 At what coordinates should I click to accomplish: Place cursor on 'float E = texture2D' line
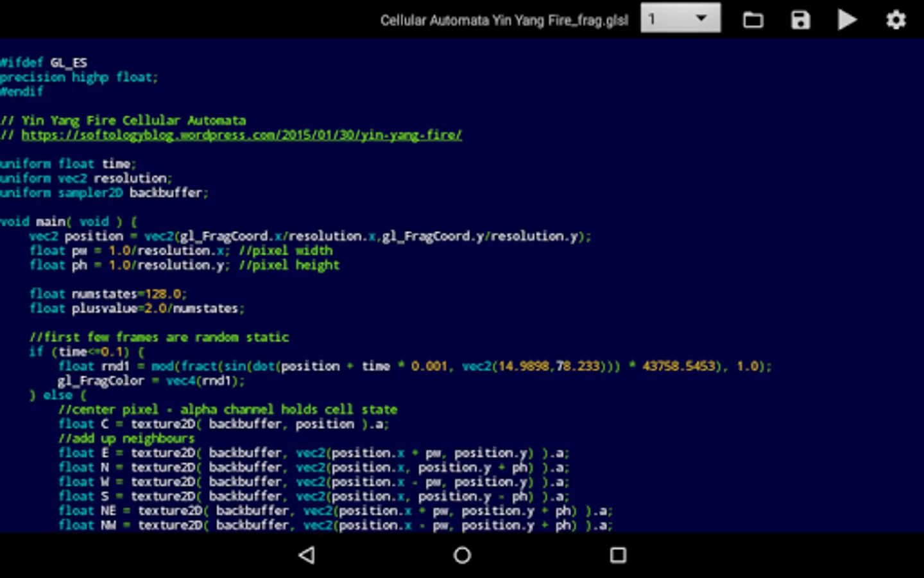314,453
